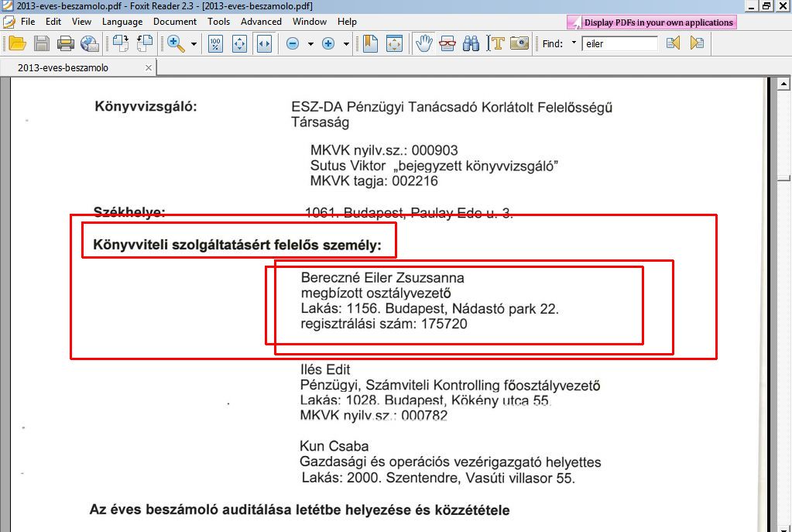Select the Snapshot camera tool
The image size is (792, 532).
pos(519,43)
